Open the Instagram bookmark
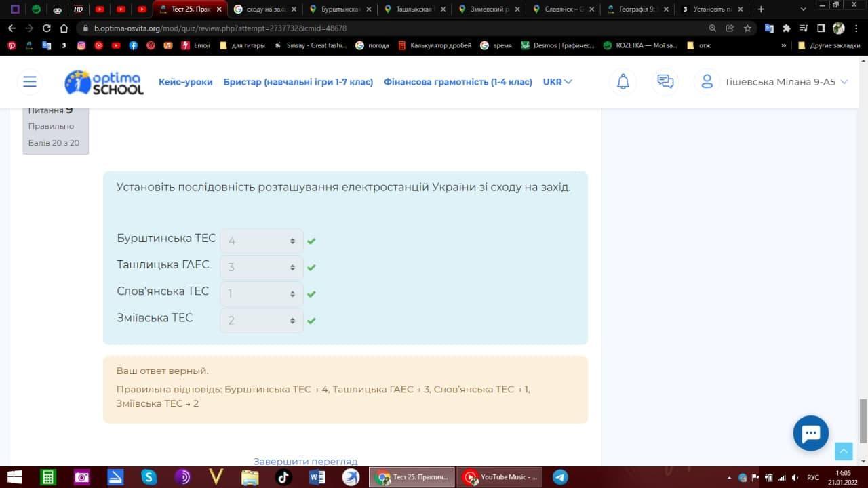 (x=81, y=45)
